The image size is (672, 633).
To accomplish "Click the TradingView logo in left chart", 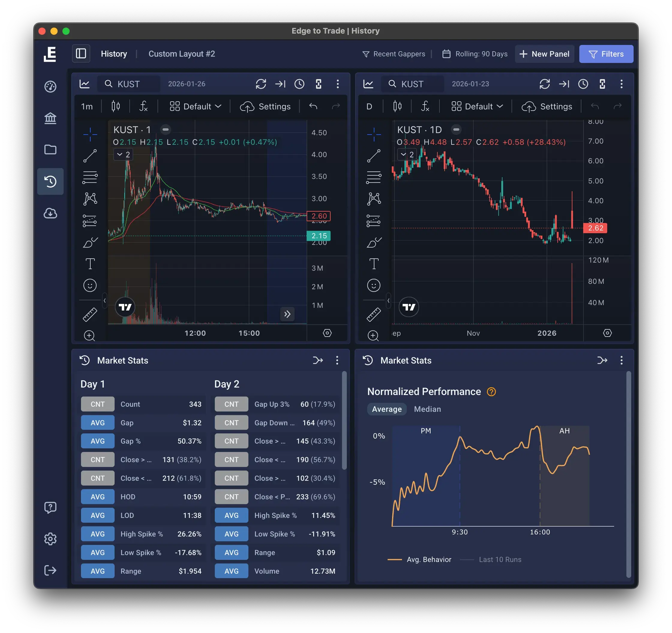I will click(125, 307).
